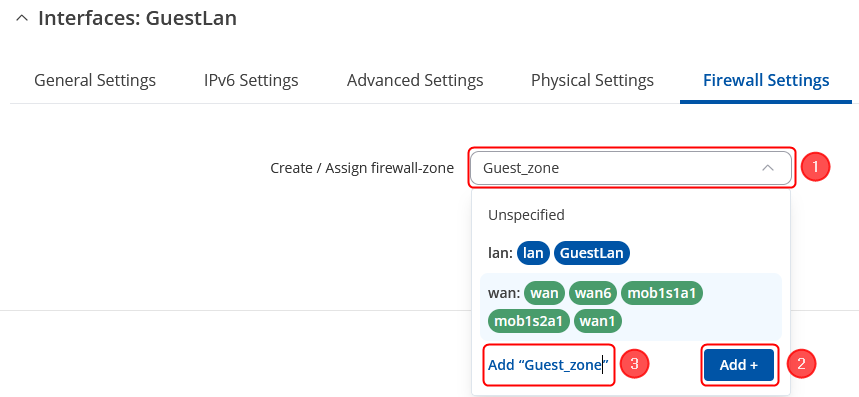Click the green mob1s1a1 interface badge
Image resolution: width=859 pixels, height=397 pixels.
click(661, 293)
